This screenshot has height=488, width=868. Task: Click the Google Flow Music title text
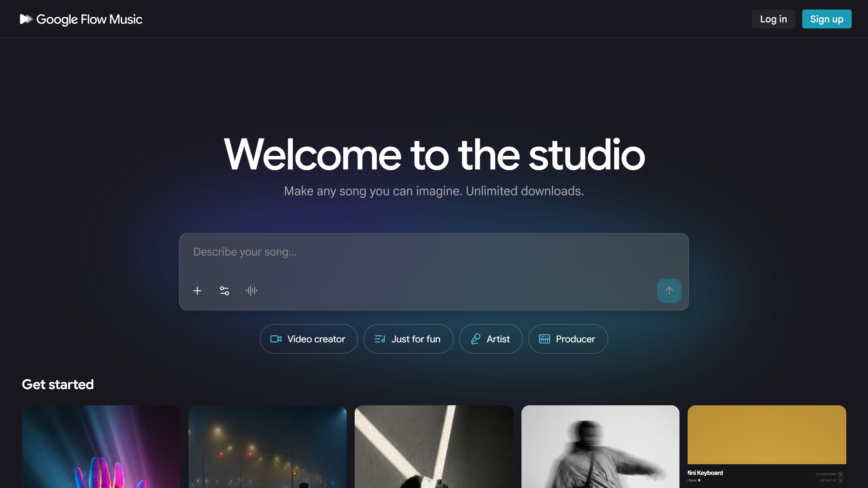(x=89, y=20)
